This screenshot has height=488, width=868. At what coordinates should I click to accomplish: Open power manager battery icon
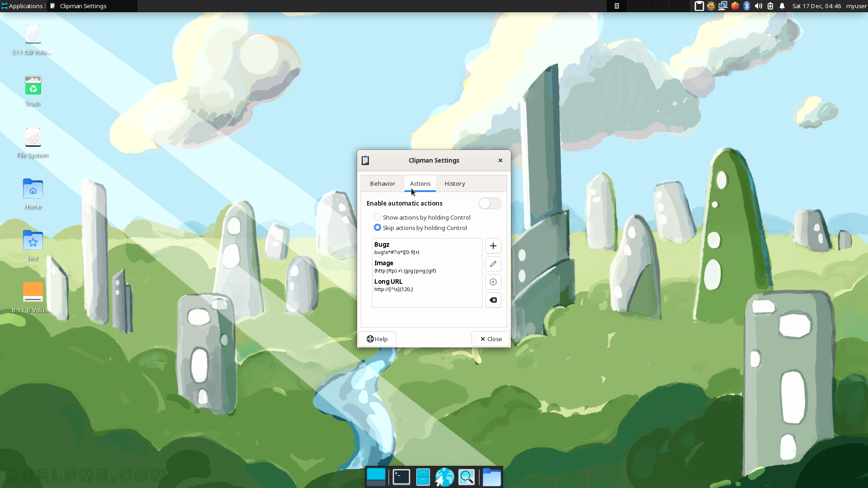coord(770,6)
